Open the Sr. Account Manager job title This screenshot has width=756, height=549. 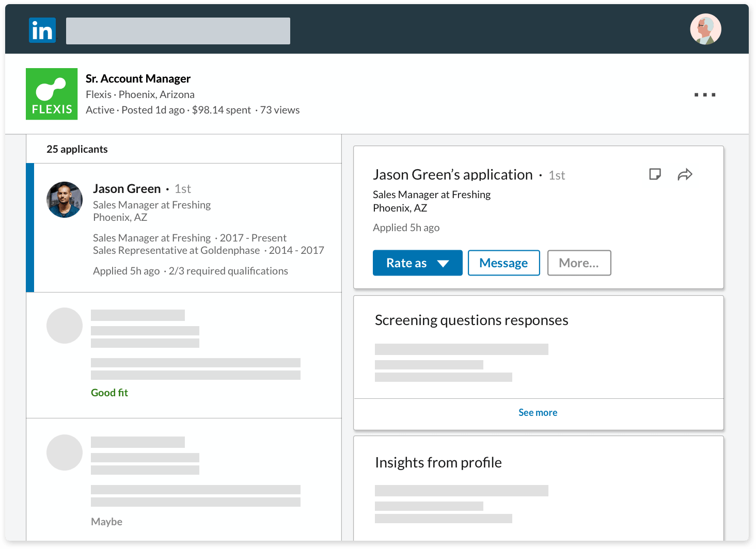click(x=138, y=78)
